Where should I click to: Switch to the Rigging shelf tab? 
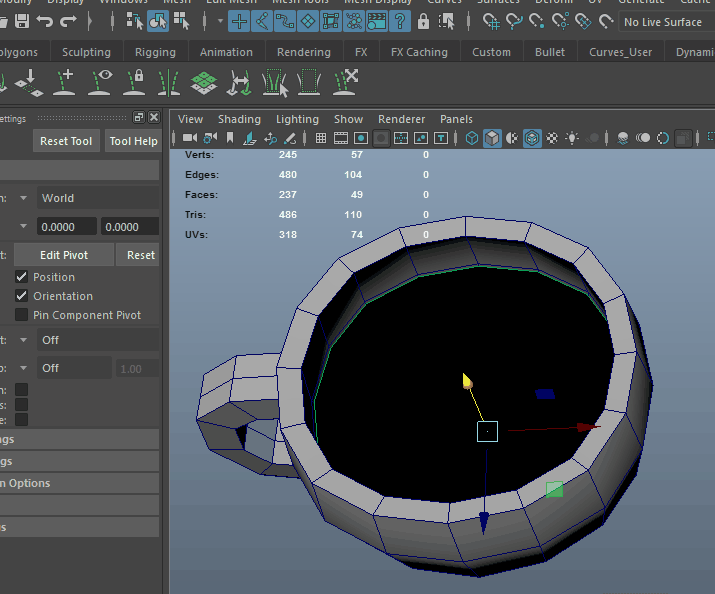(x=155, y=52)
